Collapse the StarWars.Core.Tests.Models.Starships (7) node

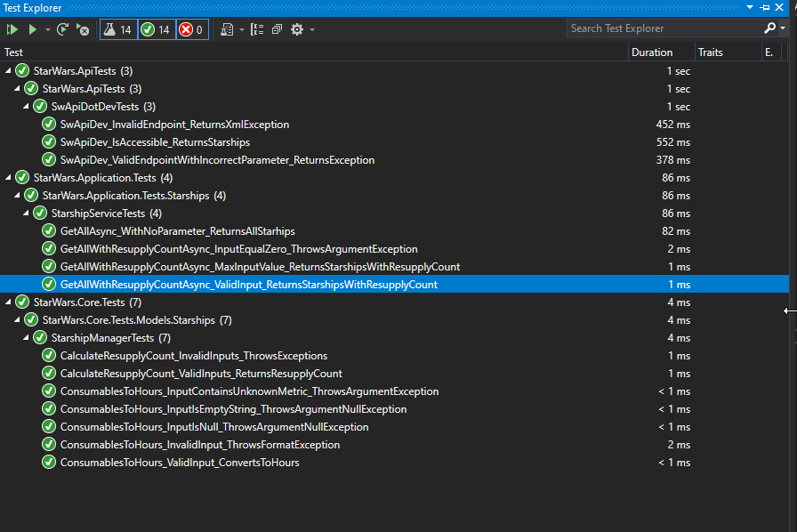pos(17,320)
